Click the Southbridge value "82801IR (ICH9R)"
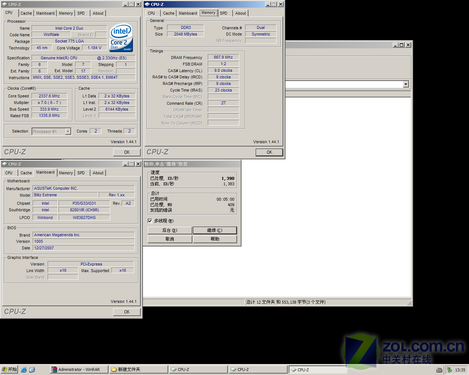The image size is (469, 375). click(84, 210)
